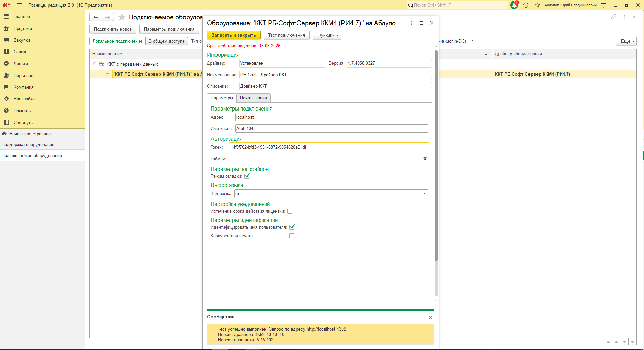The width and height of the screenshot is (644, 350).
Task: Jump to list top double-arrow icon
Action: [x=608, y=342]
